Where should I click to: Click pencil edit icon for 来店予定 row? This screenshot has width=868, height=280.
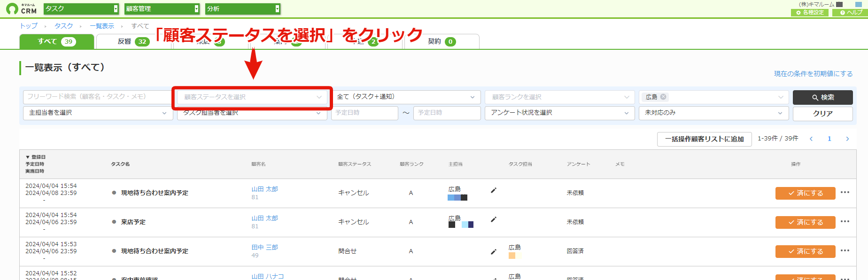point(493,219)
